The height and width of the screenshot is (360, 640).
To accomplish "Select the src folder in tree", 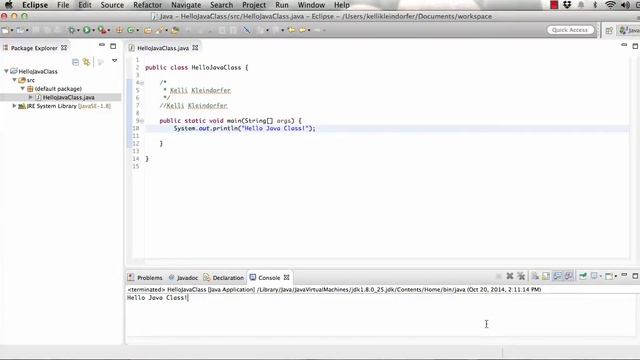I will coord(27,80).
